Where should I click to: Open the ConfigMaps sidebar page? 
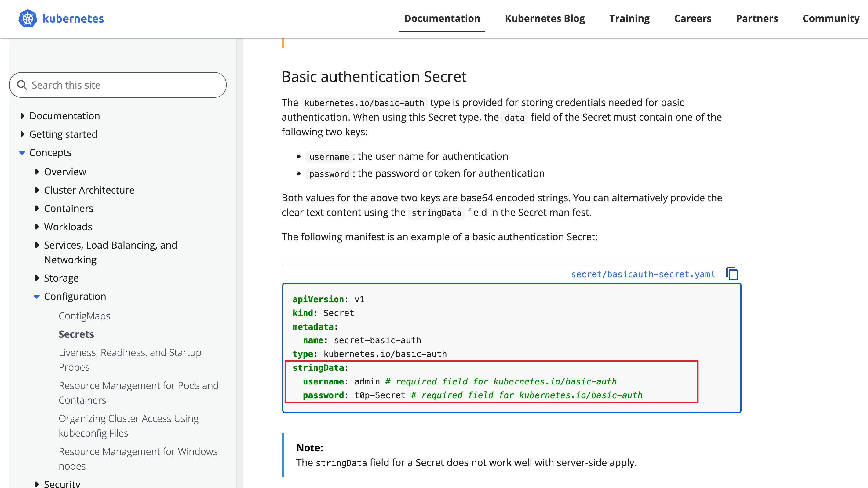(84, 316)
